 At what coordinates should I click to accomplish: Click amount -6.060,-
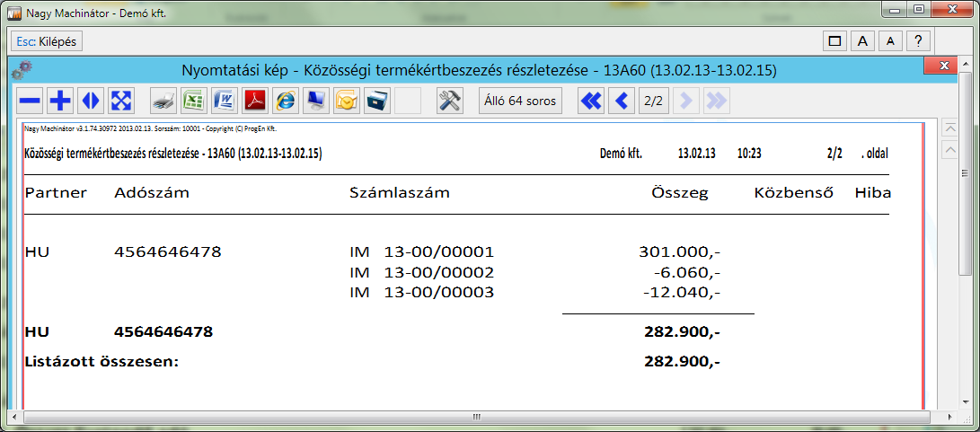point(685,272)
